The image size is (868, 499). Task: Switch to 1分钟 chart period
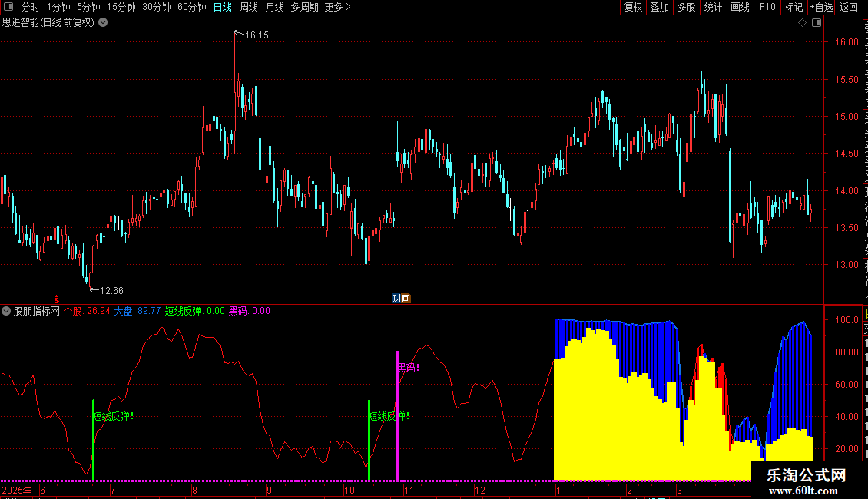tap(58, 7)
